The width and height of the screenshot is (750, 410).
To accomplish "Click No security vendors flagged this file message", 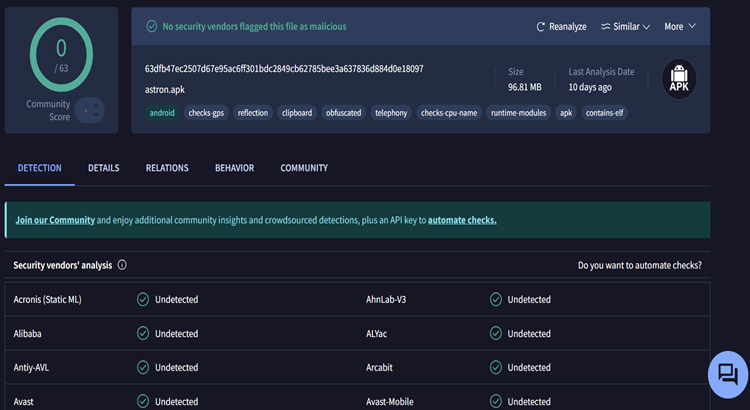I will point(254,26).
